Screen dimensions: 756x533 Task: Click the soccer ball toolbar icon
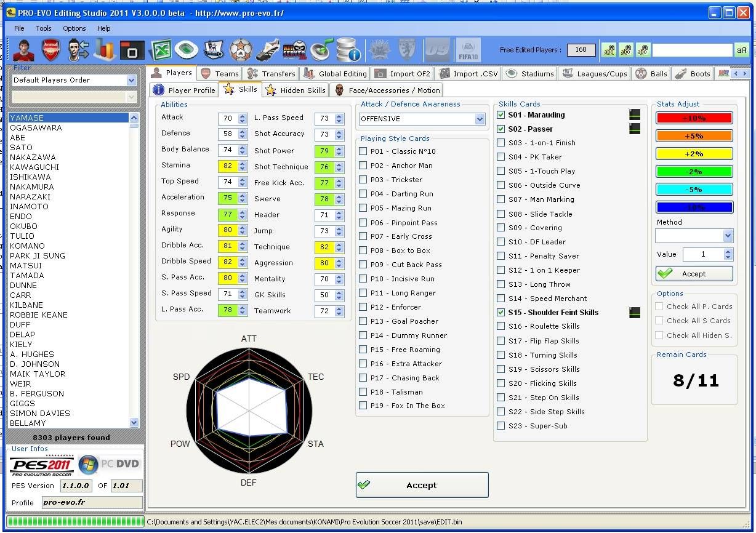pos(241,50)
